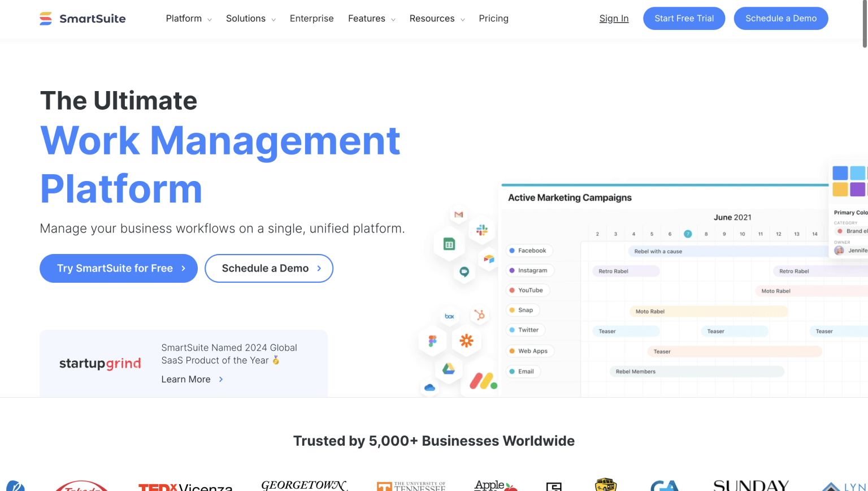This screenshot has height=491, width=868.
Task: Select the Twitter channel pill
Action: [524, 330]
